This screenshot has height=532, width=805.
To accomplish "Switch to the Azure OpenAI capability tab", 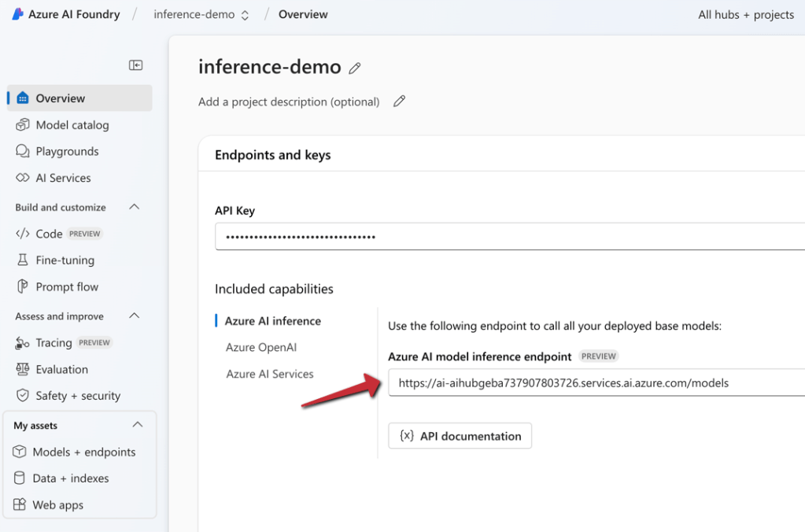I will pyautogui.click(x=261, y=347).
